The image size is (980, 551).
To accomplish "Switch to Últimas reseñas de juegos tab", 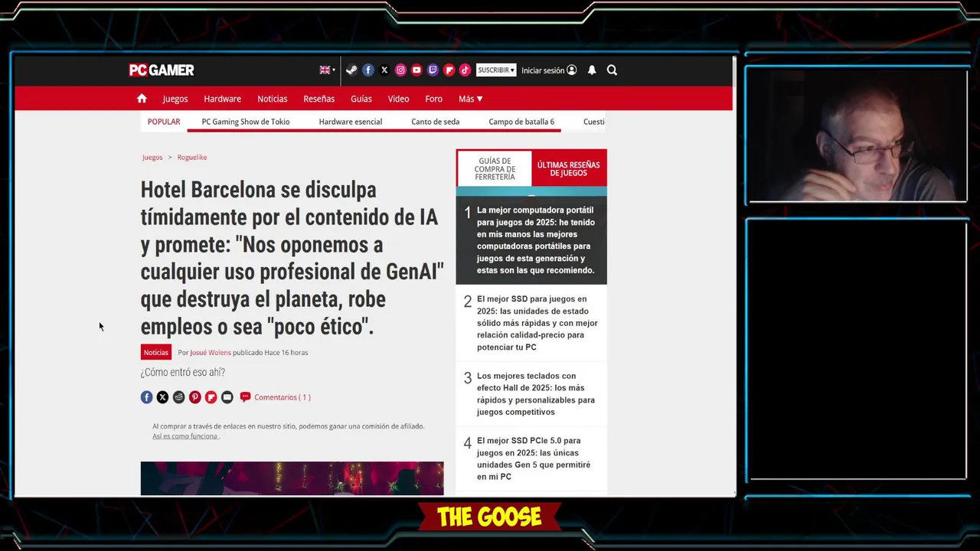I will coord(568,168).
